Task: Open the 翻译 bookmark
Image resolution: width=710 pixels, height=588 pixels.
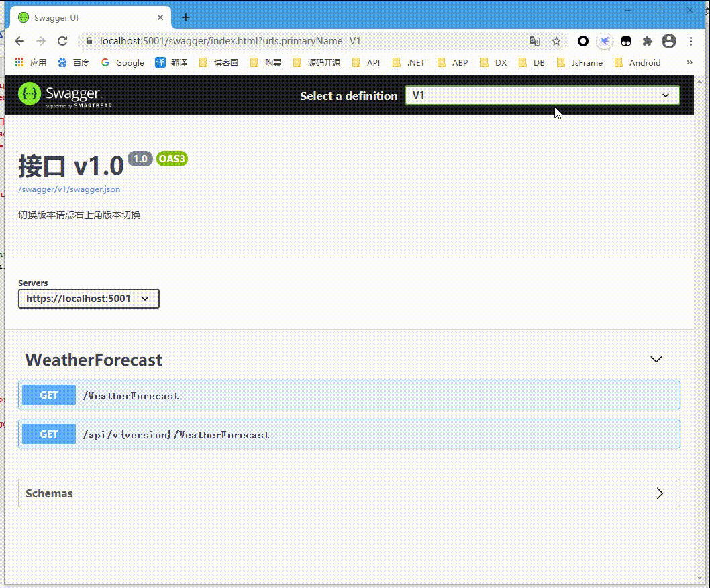Action: [x=171, y=62]
